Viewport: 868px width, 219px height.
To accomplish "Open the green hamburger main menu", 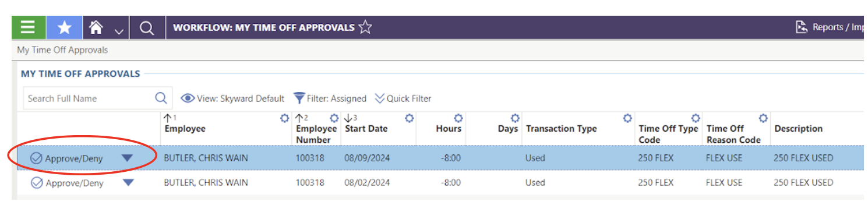I will point(28,27).
